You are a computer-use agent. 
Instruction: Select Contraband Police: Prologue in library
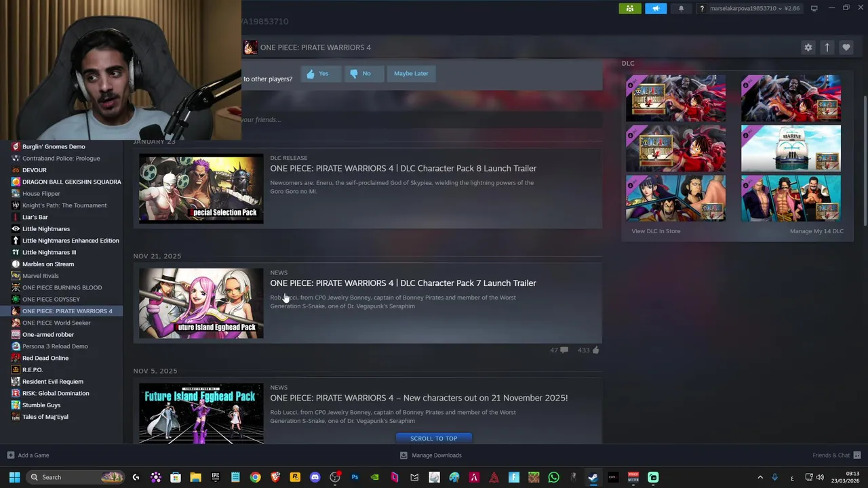click(61, 159)
